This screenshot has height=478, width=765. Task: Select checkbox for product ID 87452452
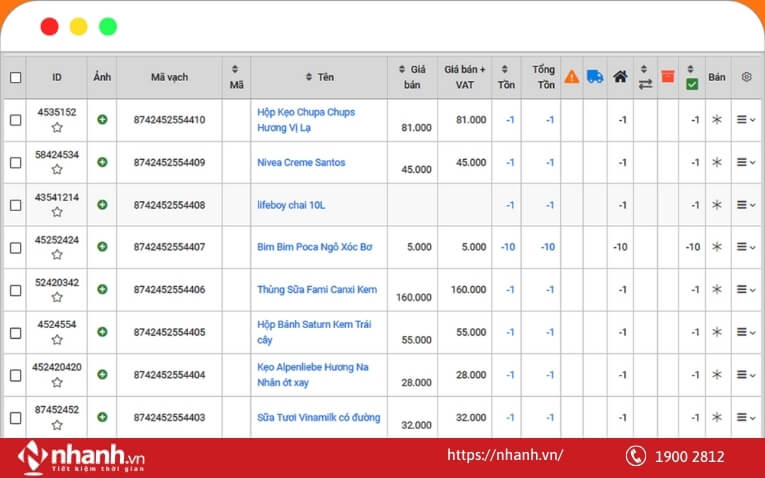[x=15, y=417]
